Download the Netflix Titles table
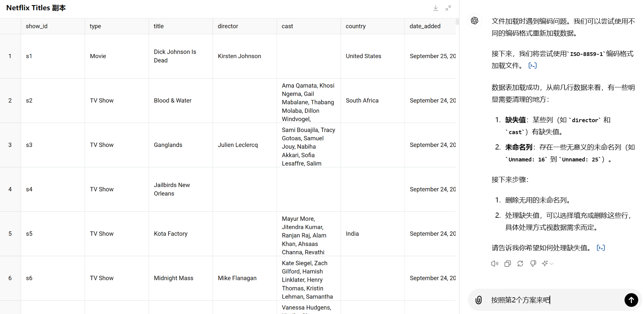Screen dimensions: 644x314 (x=436, y=8)
